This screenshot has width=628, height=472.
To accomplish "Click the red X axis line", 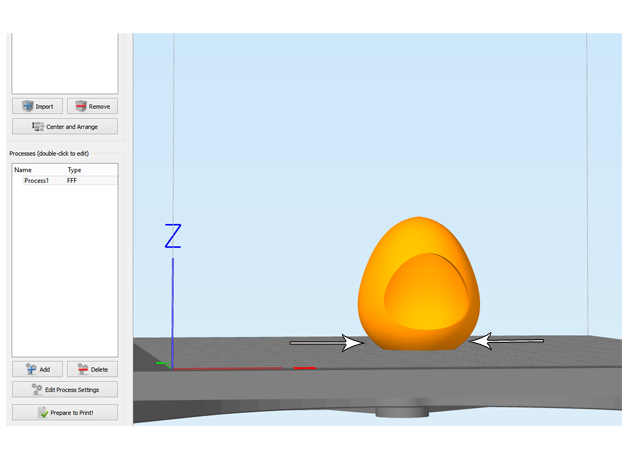I will [240, 368].
